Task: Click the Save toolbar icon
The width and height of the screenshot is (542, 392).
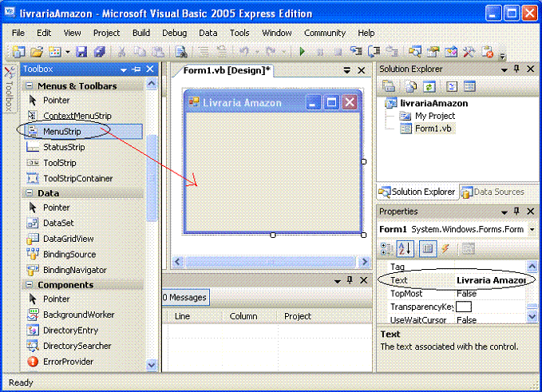Action: coord(81,52)
